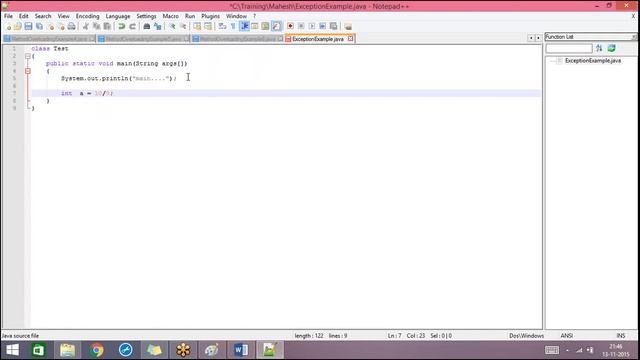Click the Open file toolbar icon
Viewport: 640px width, 360px height.
click(18, 27)
